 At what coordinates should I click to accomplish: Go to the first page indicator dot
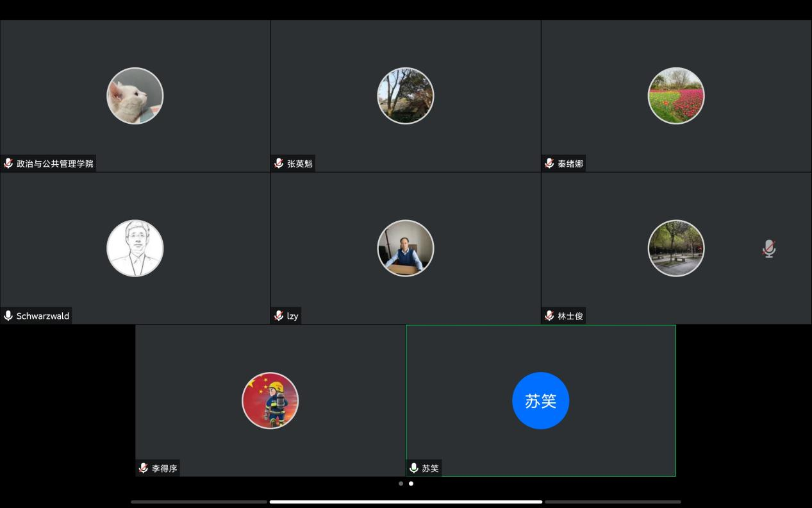pos(401,484)
